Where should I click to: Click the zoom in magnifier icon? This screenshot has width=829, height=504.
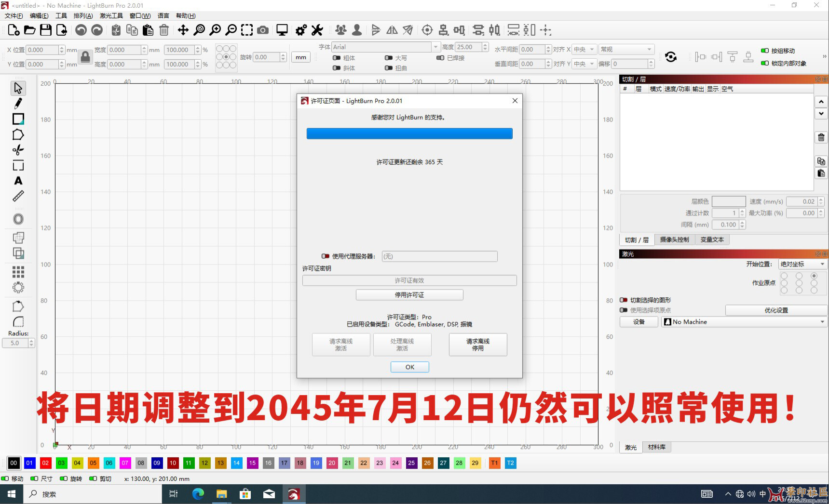[x=215, y=30]
